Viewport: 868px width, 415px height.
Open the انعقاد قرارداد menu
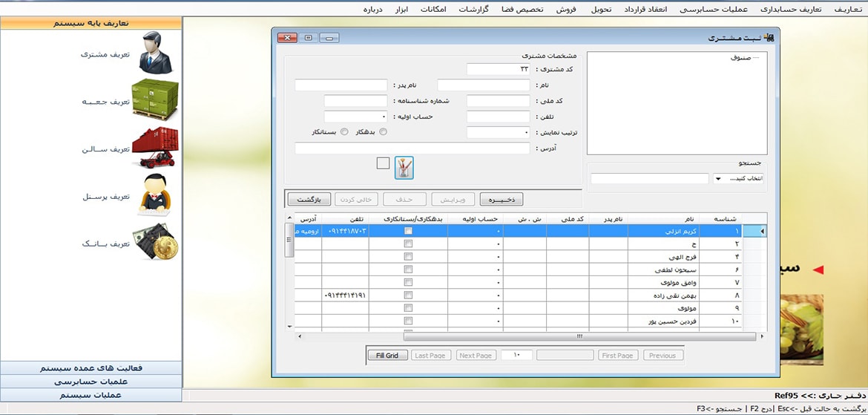point(645,10)
